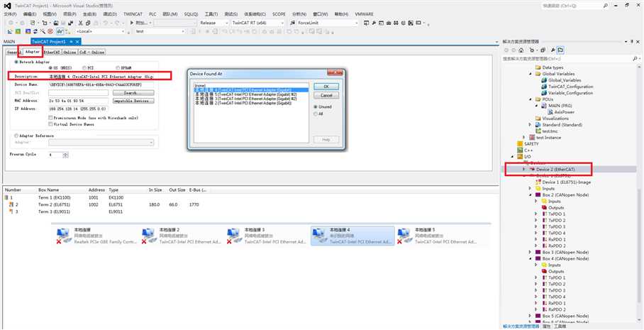Click the Start debugging play arrow
This screenshot has height=330, width=644.
[132, 23]
